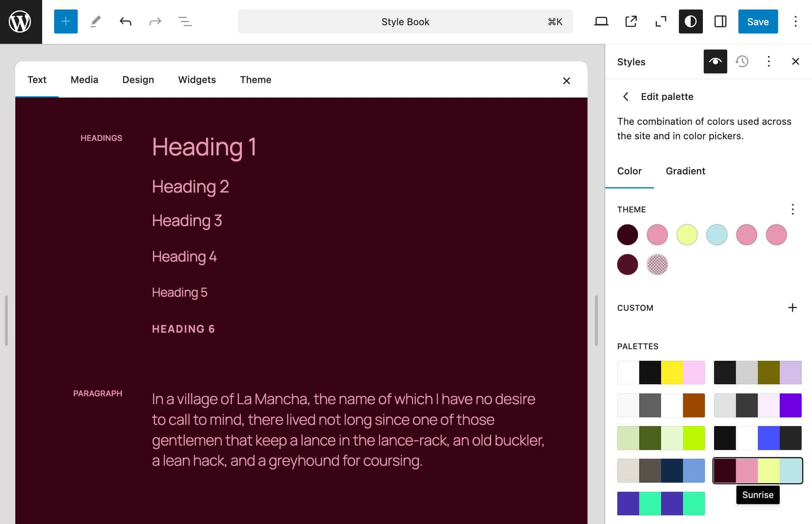Select the Design tab in Style Book
The height and width of the screenshot is (524, 812).
pyautogui.click(x=138, y=79)
